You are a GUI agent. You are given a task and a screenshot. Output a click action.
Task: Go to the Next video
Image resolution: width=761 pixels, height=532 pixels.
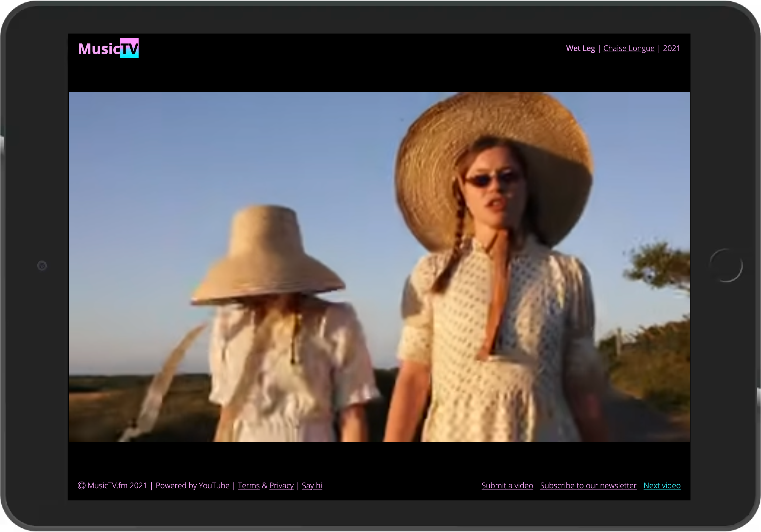(x=662, y=485)
